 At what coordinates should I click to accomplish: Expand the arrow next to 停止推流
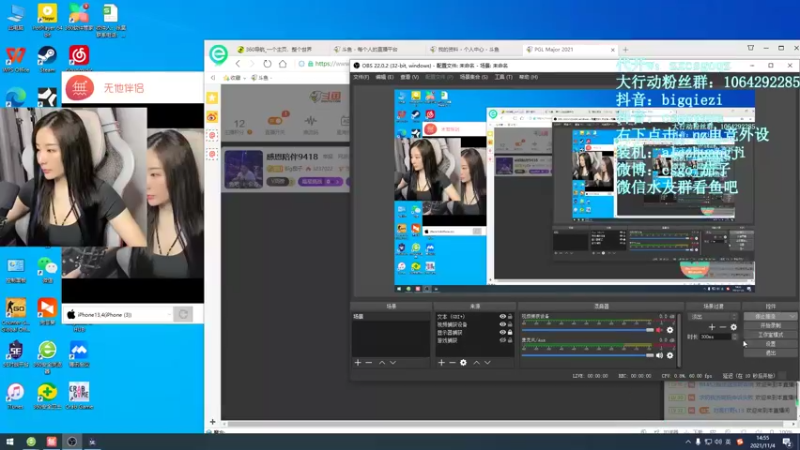792,316
